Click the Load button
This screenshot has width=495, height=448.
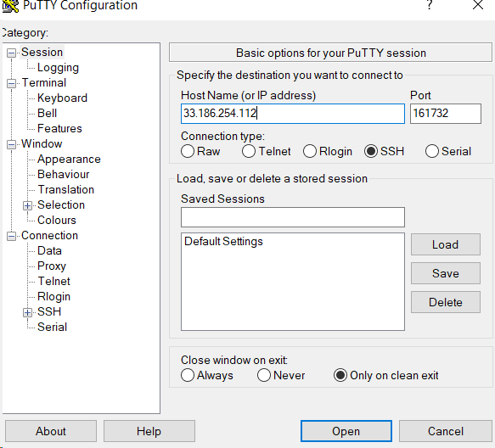[x=446, y=244]
